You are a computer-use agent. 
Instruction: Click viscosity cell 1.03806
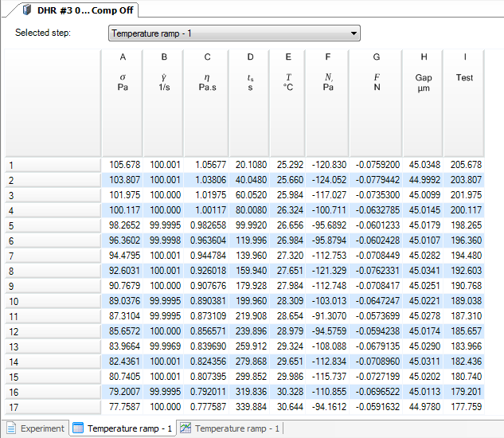[x=207, y=180]
